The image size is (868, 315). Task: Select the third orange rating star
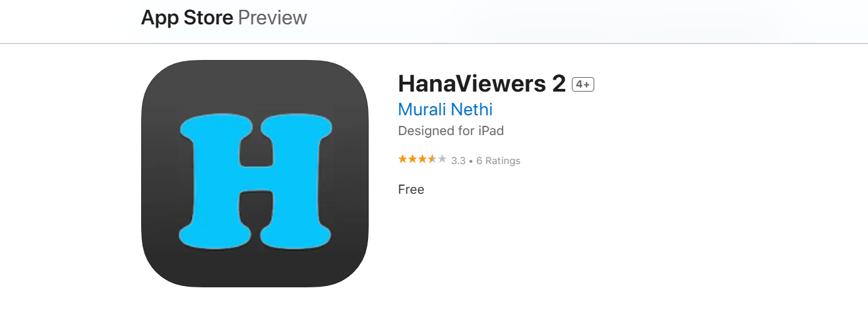(x=422, y=159)
